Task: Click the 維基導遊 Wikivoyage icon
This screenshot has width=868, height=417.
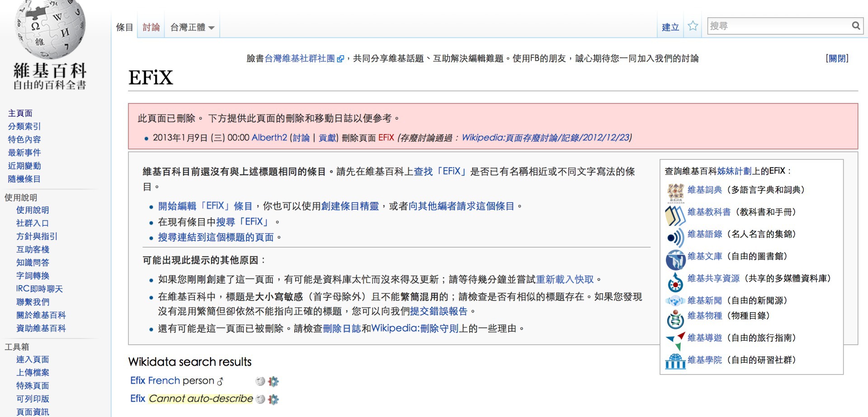Action: click(x=675, y=341)
